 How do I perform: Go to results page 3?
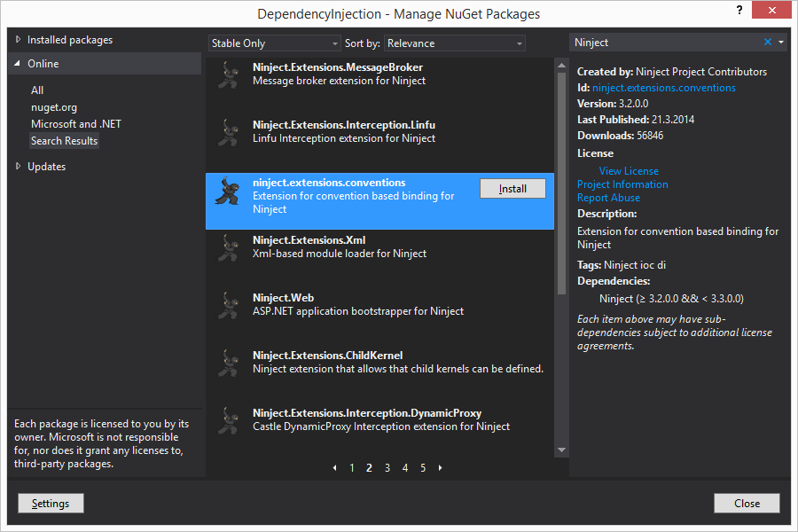click(x=387, y=468)
